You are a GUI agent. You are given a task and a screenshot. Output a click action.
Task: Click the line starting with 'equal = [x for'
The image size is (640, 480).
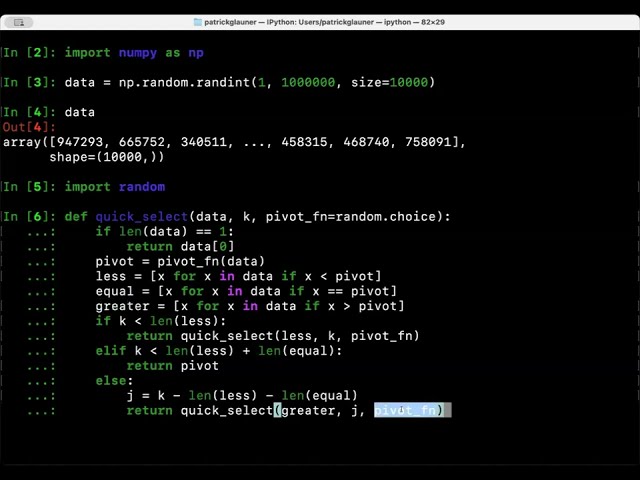(246, 291)
